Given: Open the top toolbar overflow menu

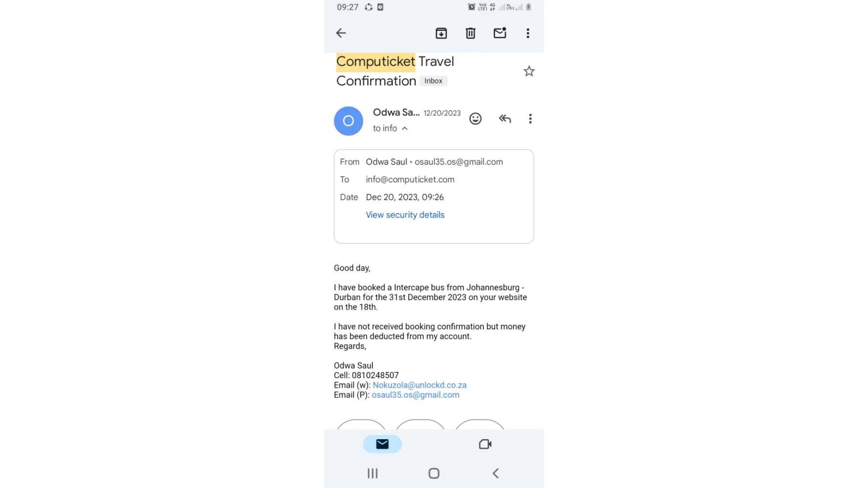Looking at the screenshot, I should (x=528, y=33).
